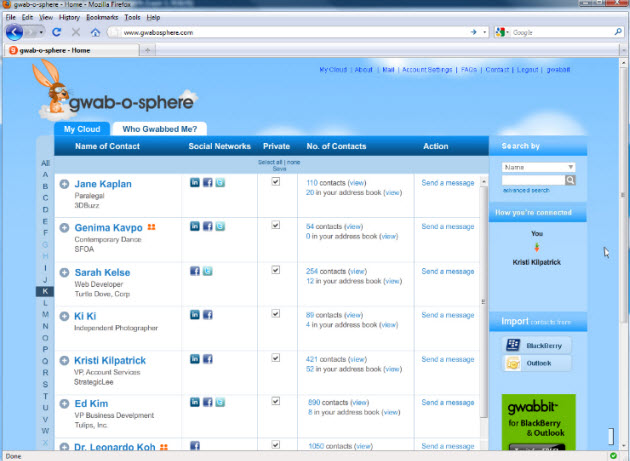Toggle Private checkbox for Kristi Kilpatrick
The height and width of the screenshot is (461, 630).
click(x=276, y=358)
